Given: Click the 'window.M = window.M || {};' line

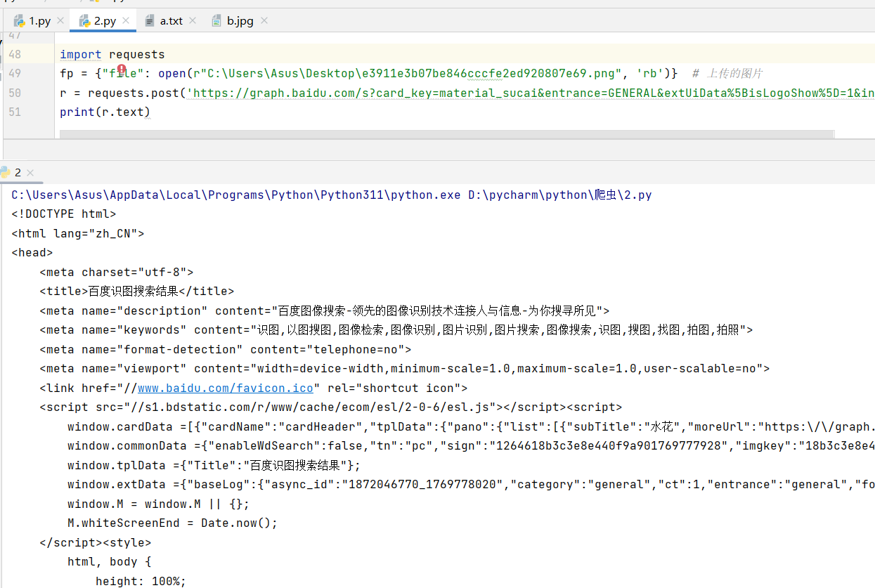Looking at the screenshot, I should 159,504.
